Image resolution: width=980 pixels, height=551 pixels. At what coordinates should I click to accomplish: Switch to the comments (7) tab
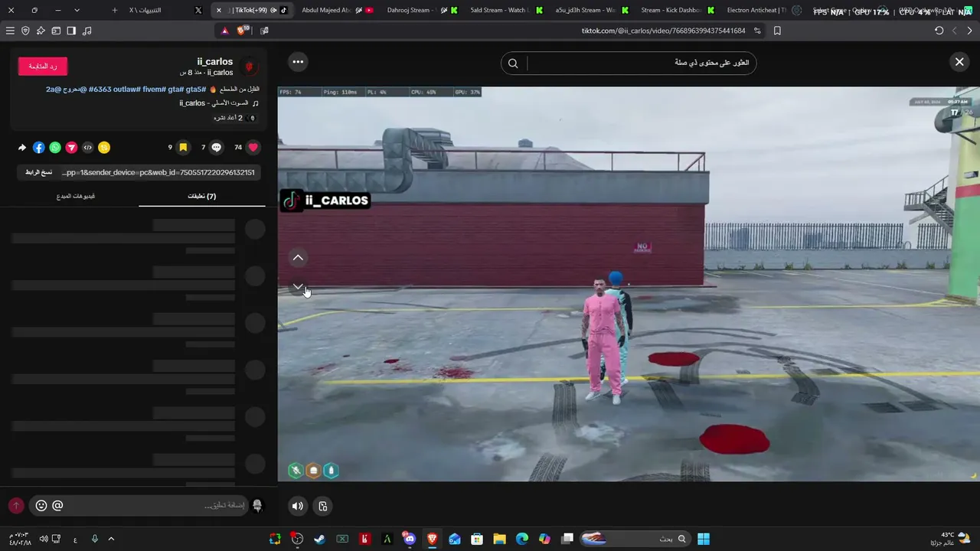[x=202, y=197]
